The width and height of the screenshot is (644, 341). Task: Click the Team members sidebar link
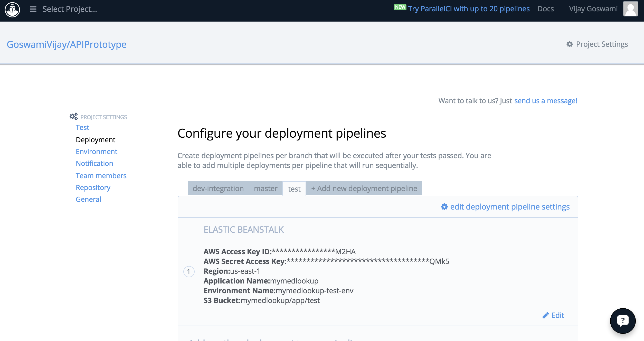pos(101,175)
